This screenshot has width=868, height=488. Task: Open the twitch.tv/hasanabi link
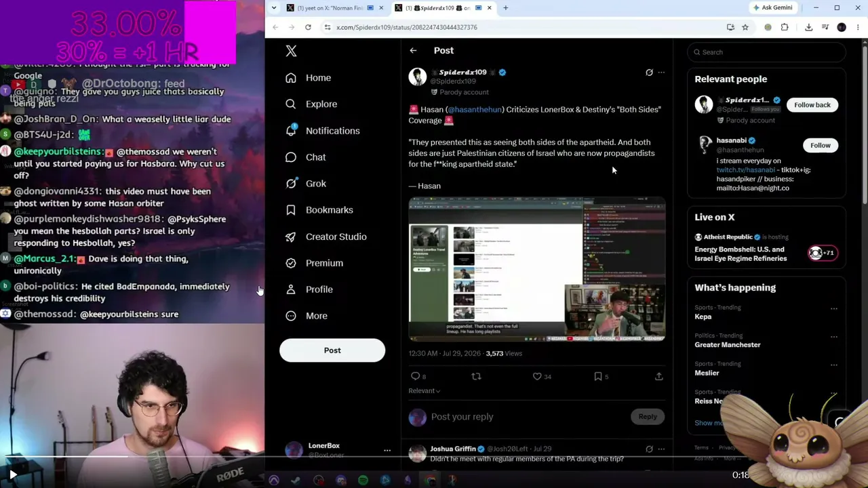coord(746,170)
